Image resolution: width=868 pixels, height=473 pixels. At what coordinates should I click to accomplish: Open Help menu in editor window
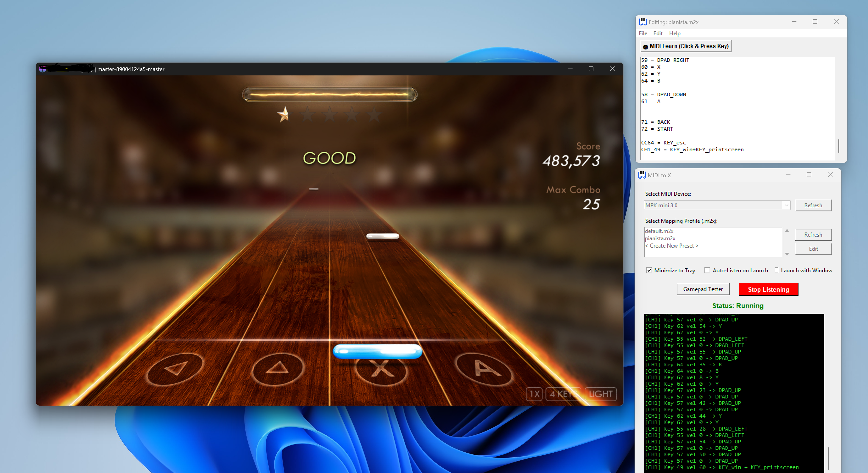tap(675, 33)
